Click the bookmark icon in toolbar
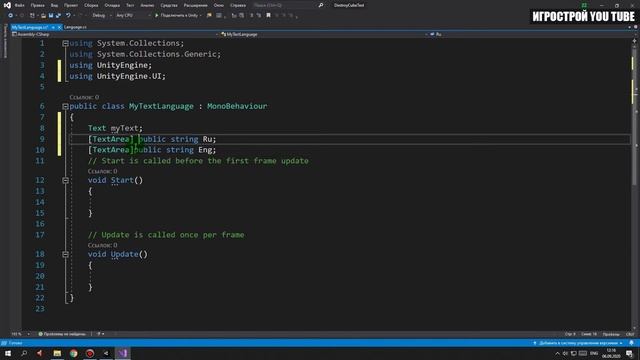640x360 pixels. tap(269, 16)
